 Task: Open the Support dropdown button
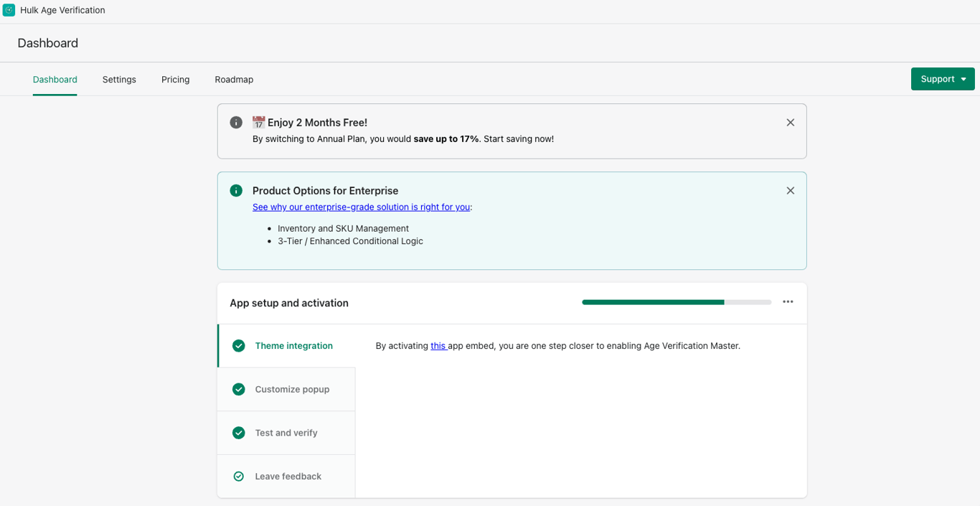[x=943, y=79]
